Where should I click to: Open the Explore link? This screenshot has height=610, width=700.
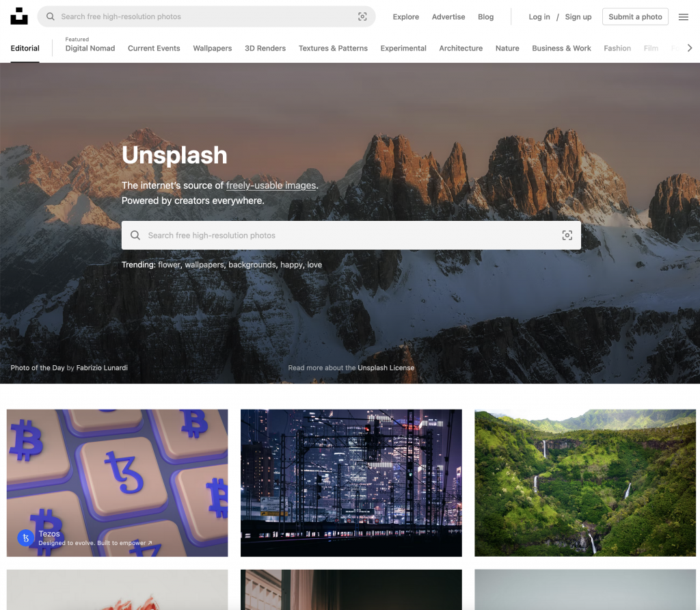[406, 17]
